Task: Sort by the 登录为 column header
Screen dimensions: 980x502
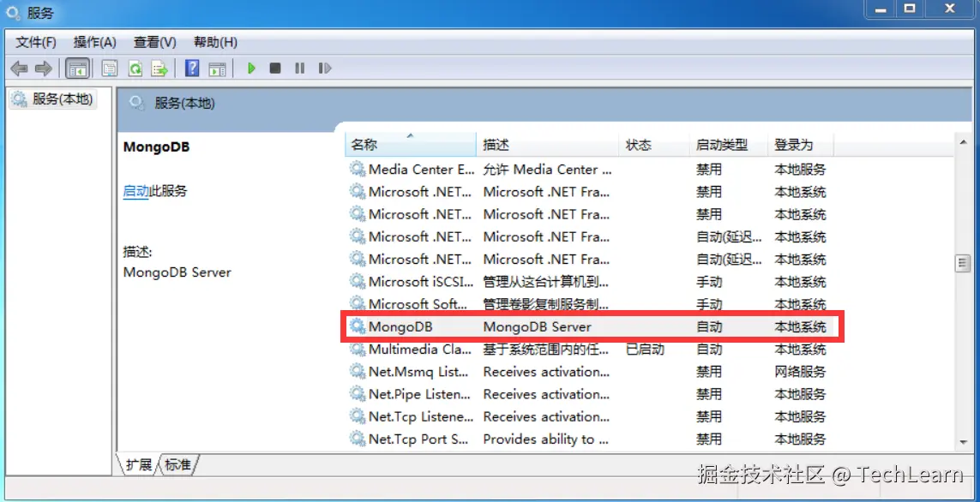Action: coord(800,145)
